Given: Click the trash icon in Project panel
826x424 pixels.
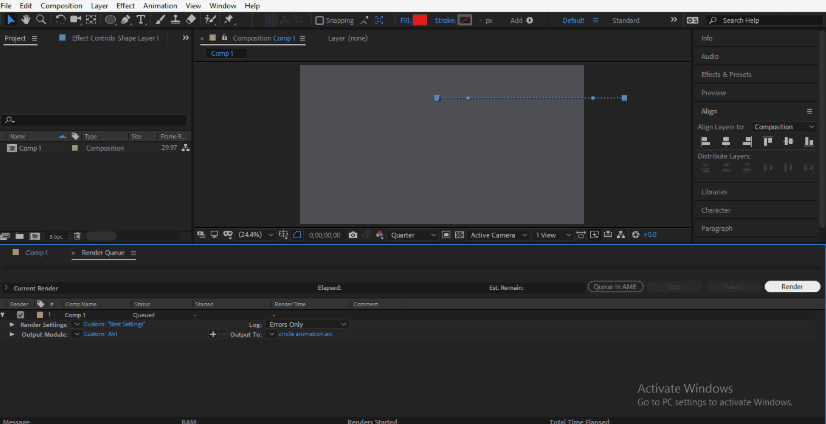Looking at the screenshot, I should pos(77,237).
